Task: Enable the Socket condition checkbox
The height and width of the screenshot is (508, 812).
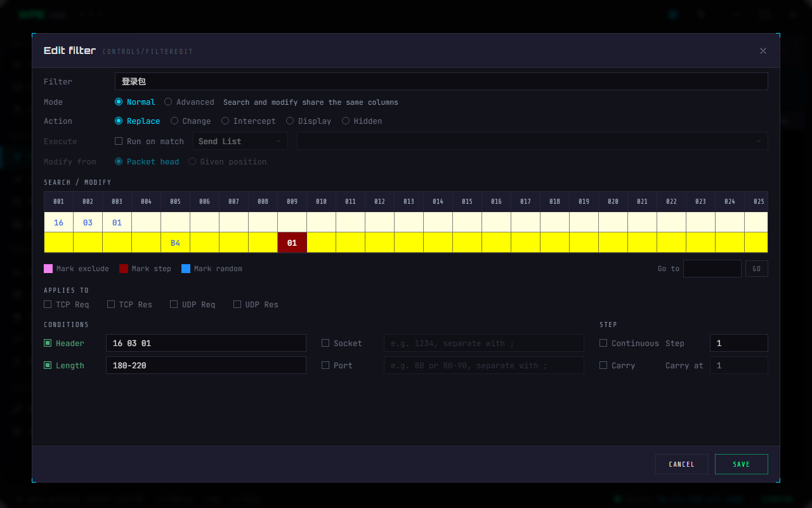Action: pos(325,343)
